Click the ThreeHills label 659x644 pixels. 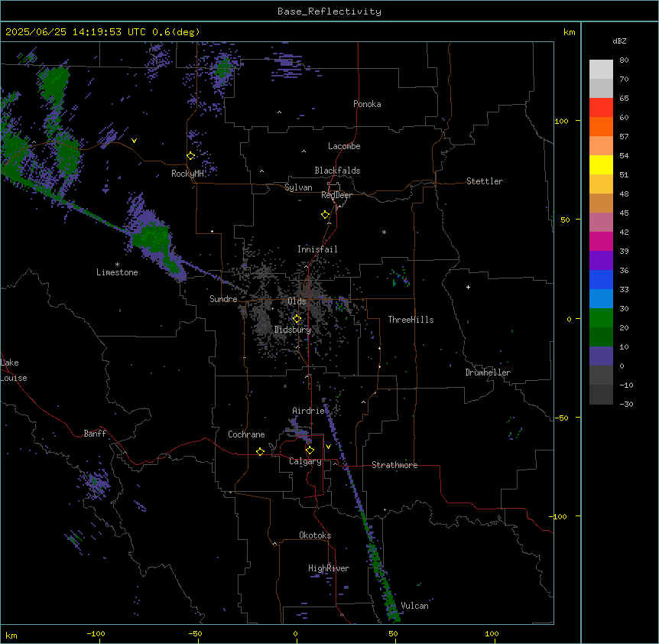coord(411,320)
